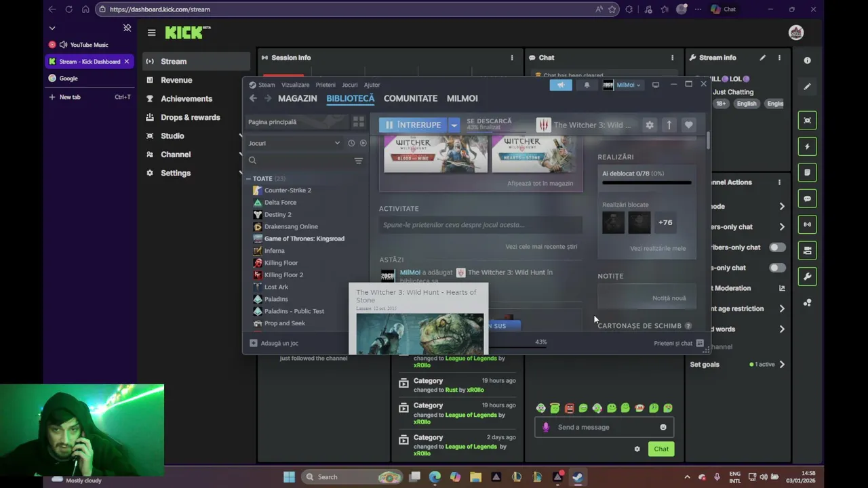Click Vezi realizările mele link
The image size is (868, 488).
point(658,248)
